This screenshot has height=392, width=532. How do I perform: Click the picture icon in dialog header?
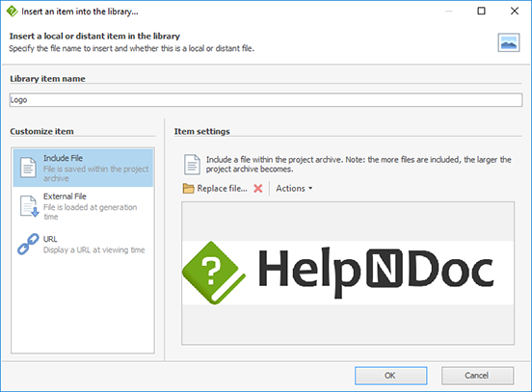click(x=509, y=42)
